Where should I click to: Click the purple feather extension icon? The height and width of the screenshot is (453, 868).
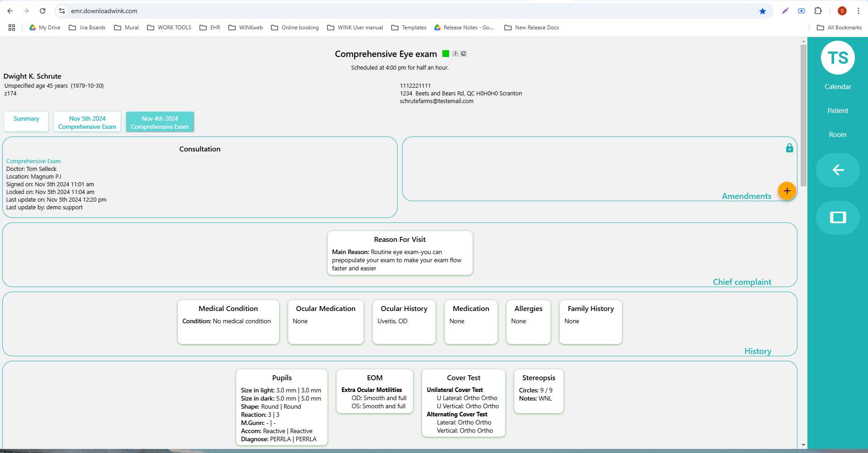[x=785, y=11]
